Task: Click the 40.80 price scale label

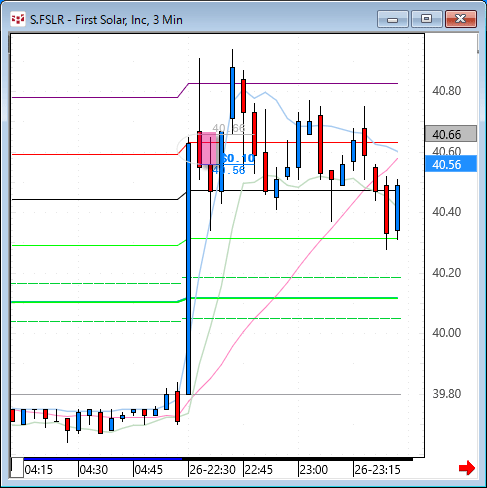Action: click(446, 90)
